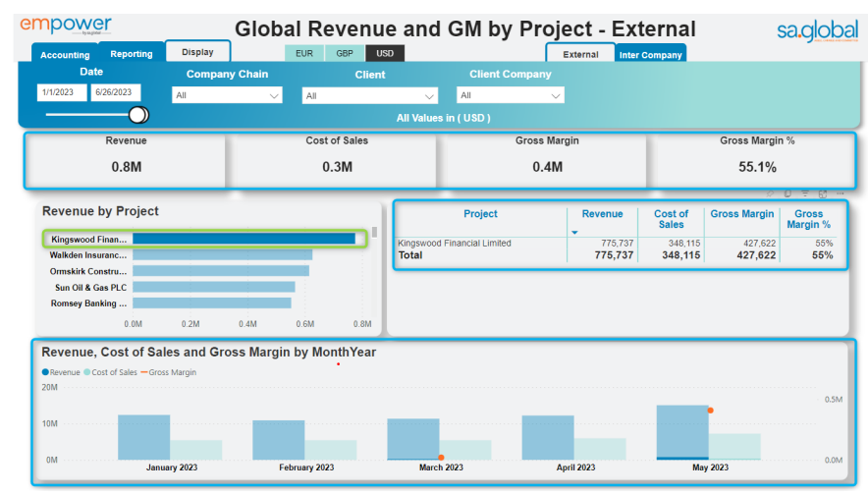
Task: Open focus mode for project table
Action: pos(823,193)
